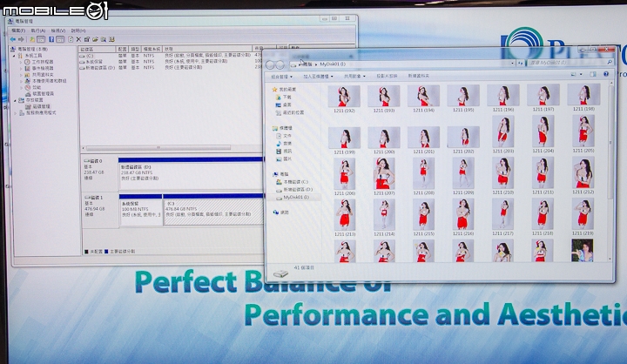Click the magnifier search icon in Computer Management toolbar

[x=104, y=39]
